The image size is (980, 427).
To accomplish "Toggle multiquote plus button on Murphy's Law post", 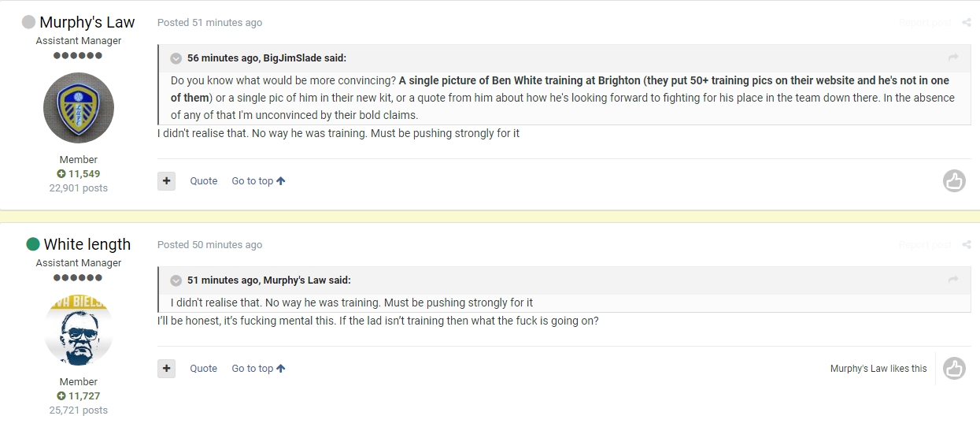I will [x=166, y=180].
